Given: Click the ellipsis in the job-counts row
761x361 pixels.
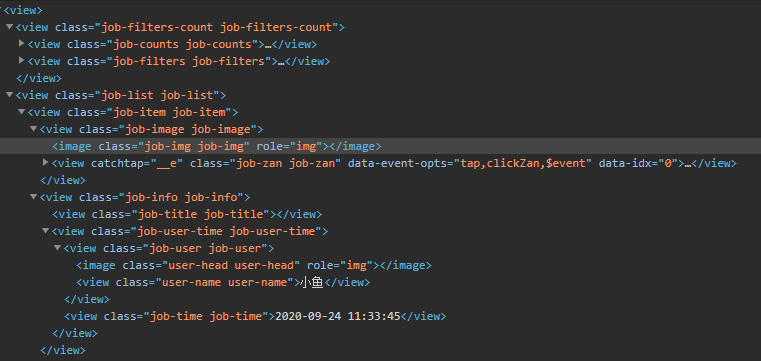Looking at the screenshot, I should [x=268, y=45].
